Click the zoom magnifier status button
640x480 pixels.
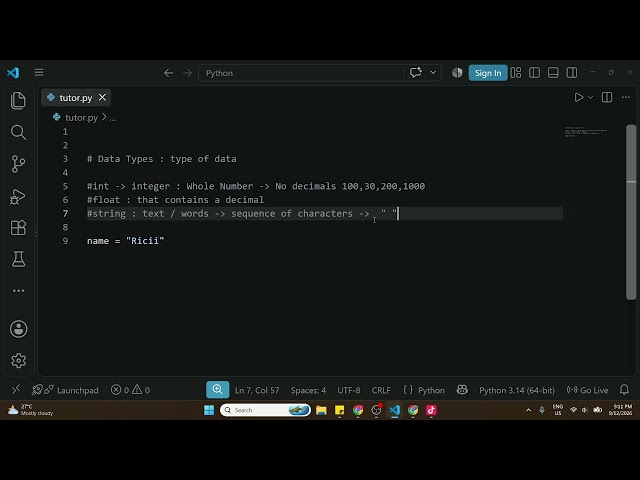point(218,390)
